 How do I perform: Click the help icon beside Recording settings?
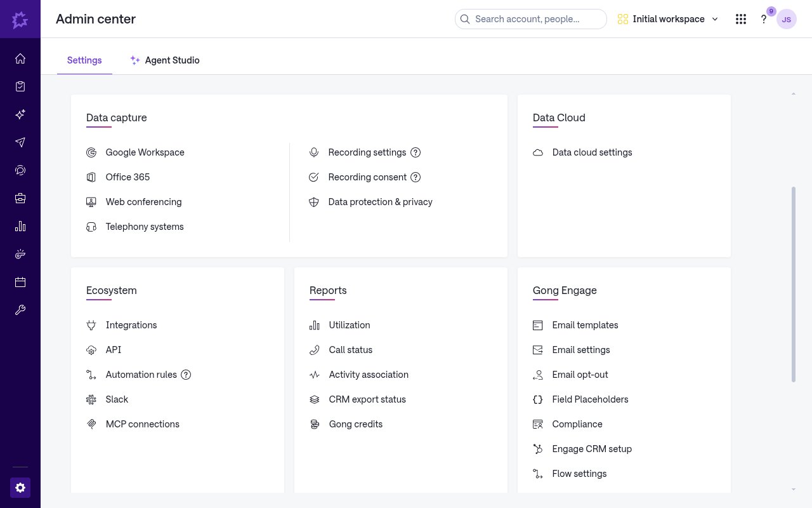tap(416, 152)
